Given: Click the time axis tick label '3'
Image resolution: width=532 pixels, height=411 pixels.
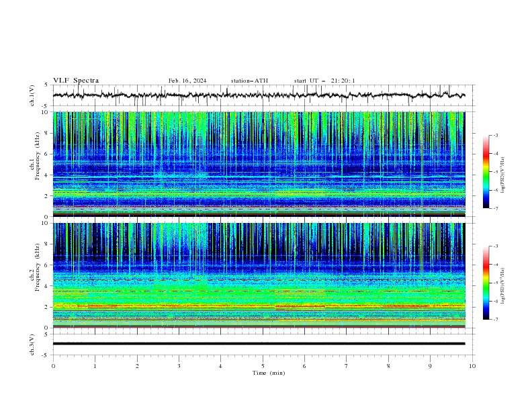Looking at the screenshot, I should [x=179, y=366].
